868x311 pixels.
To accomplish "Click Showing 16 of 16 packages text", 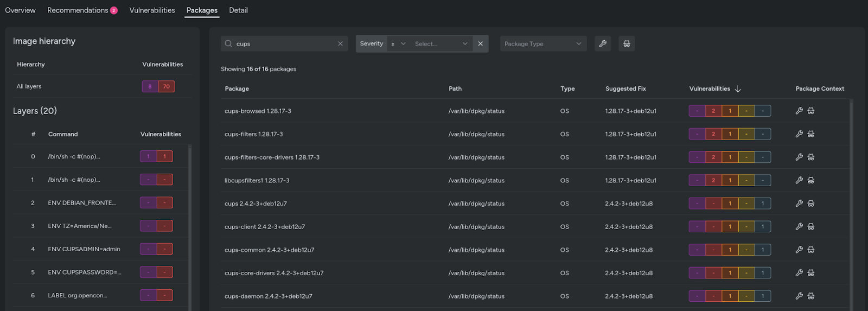I will pos(258,69).
